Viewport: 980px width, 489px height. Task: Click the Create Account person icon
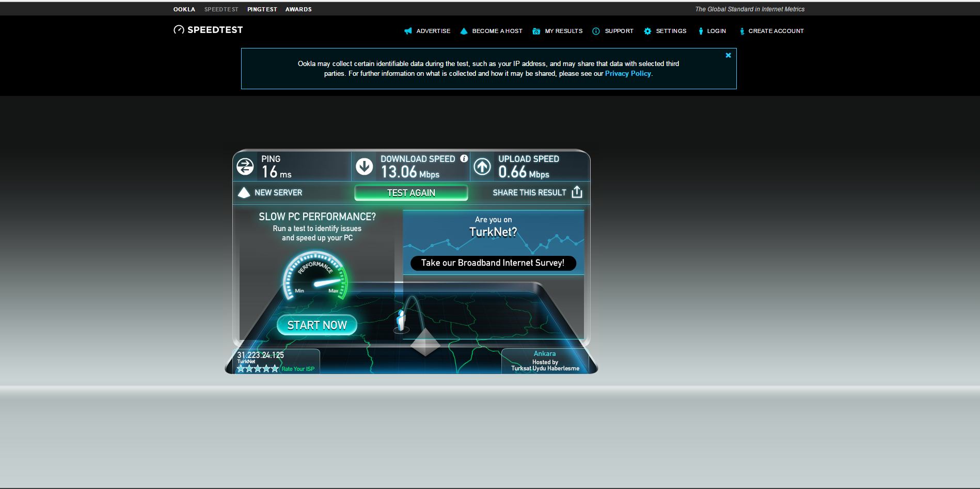742,31
